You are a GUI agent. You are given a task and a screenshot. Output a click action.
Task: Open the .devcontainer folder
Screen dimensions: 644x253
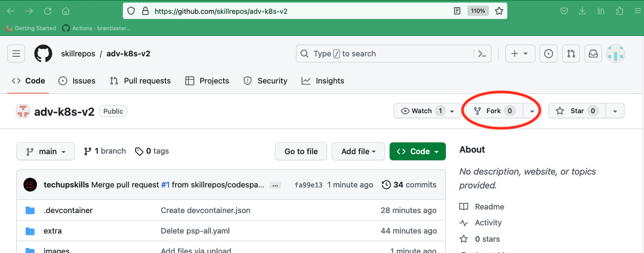pyautogui.click(x=68, y=210)
